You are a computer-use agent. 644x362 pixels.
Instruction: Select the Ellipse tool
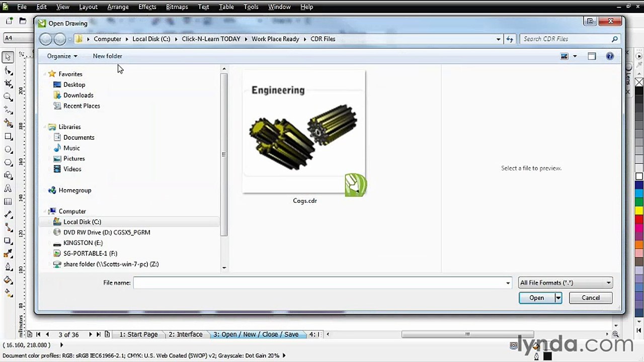(x=8, y=149)
